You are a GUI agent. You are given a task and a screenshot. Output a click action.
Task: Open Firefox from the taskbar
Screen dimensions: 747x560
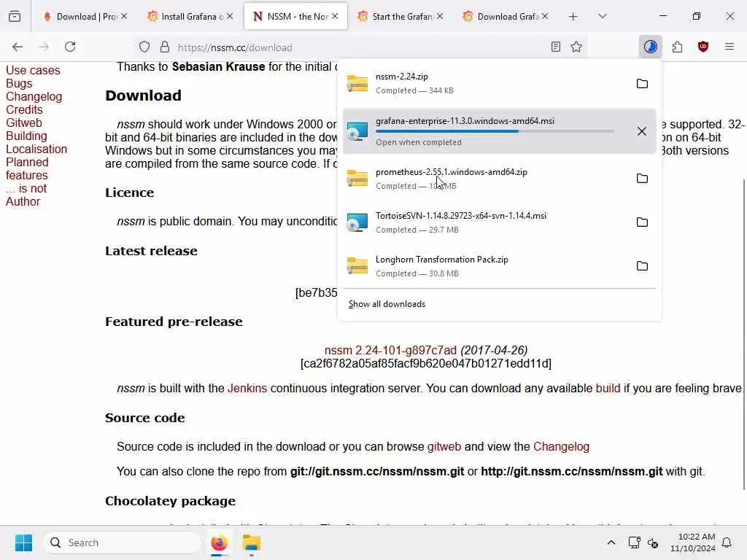(x=219, y=542)
